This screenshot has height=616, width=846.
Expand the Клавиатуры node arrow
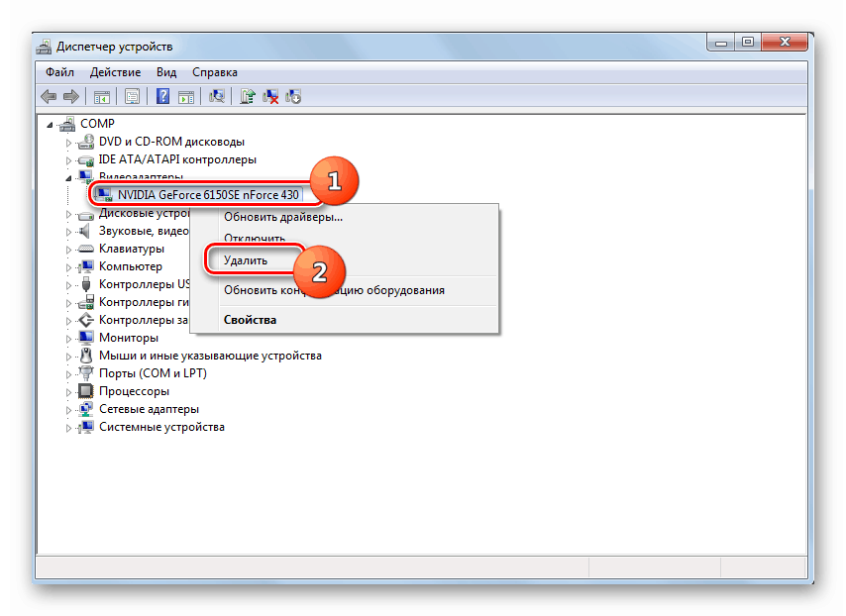[x=68, y=250]
